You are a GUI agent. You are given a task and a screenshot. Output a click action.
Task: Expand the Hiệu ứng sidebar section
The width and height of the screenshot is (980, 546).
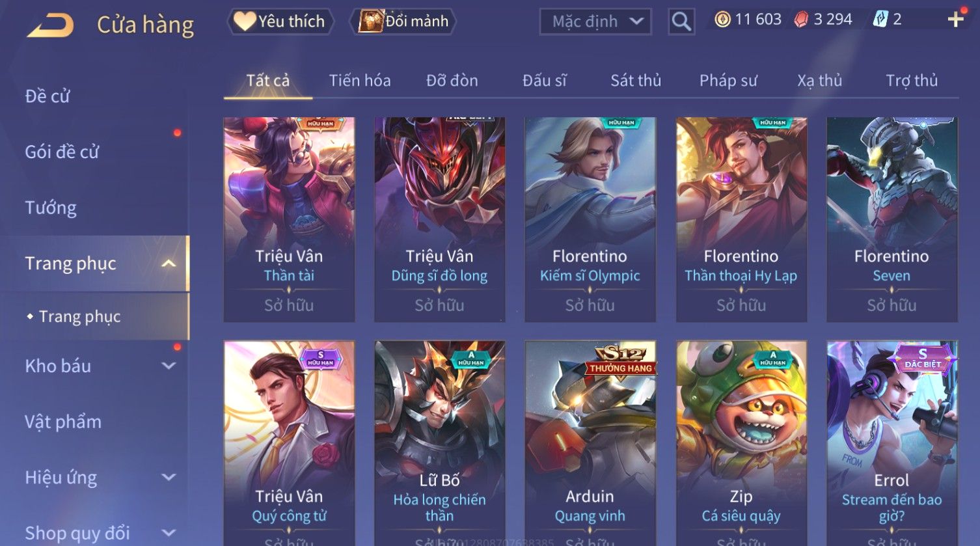(x=169, y=477)
